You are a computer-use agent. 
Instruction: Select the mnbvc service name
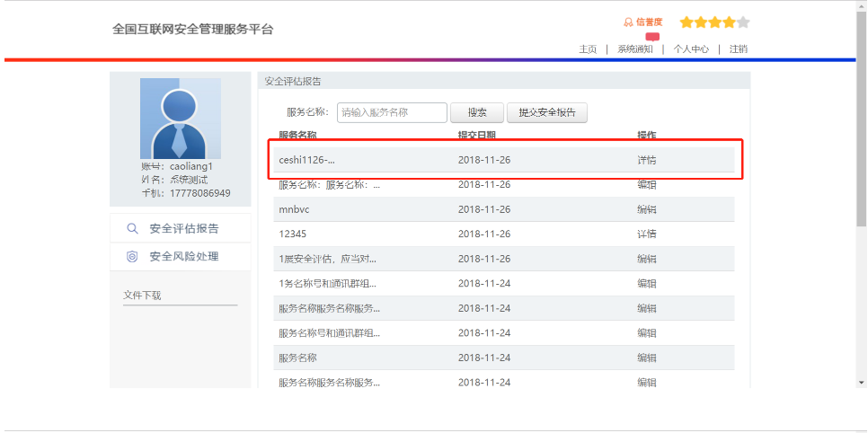coord(294,209)
